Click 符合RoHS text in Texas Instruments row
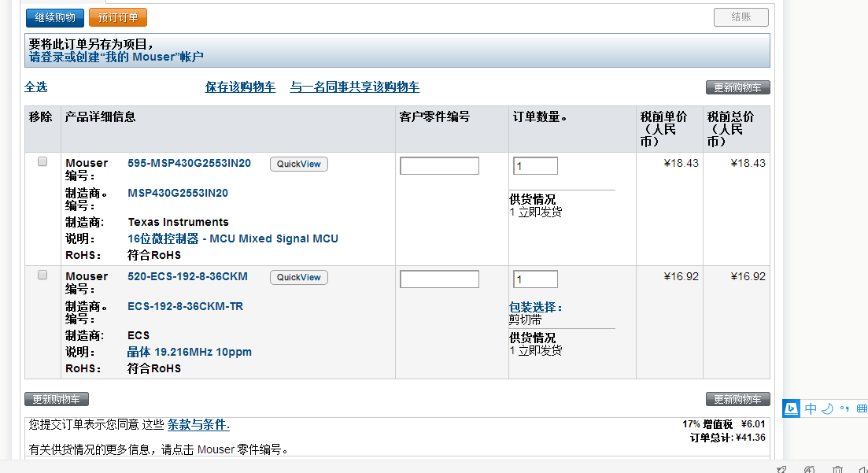This screenshot has height=473, width=868. (x=154, y=255)
